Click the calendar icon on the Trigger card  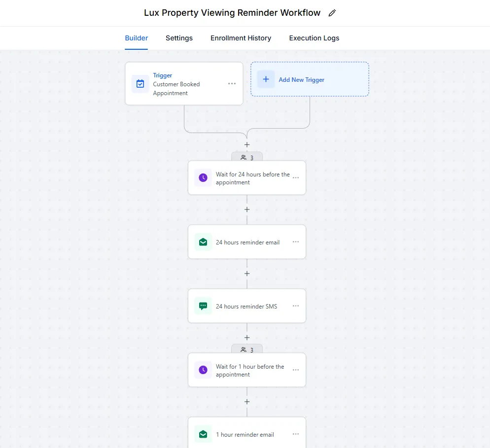(x=140, y=84)
